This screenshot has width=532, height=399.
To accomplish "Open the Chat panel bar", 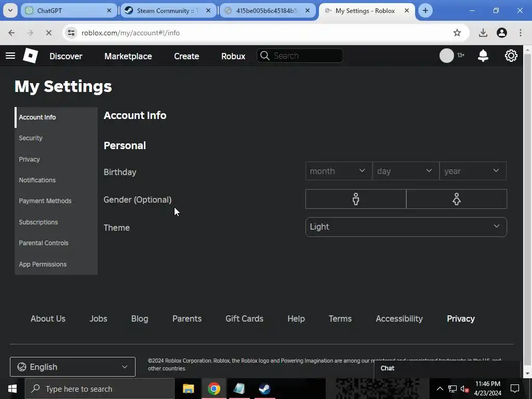I will [x=447, y=368].
